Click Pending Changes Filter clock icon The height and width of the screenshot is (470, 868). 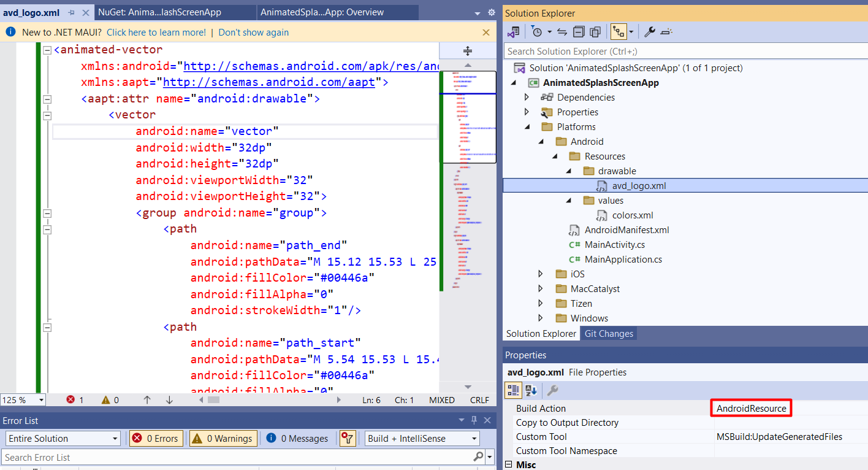click(536, 32)
